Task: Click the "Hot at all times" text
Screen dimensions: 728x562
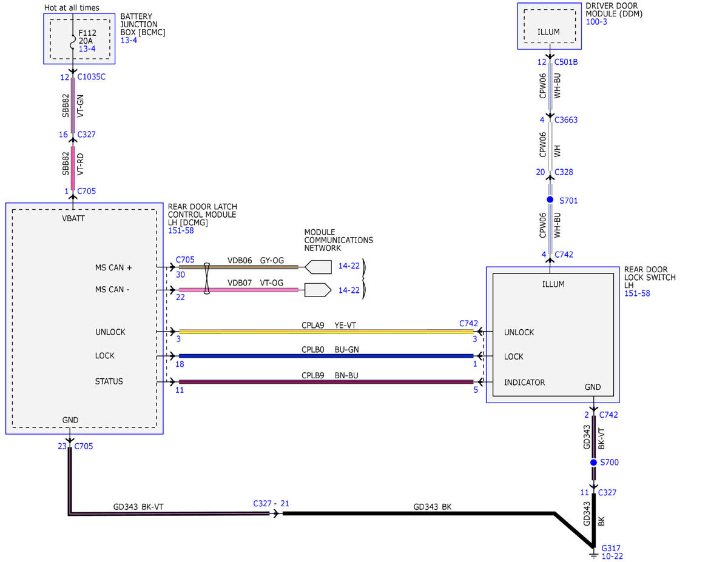Action: (72, 8)
